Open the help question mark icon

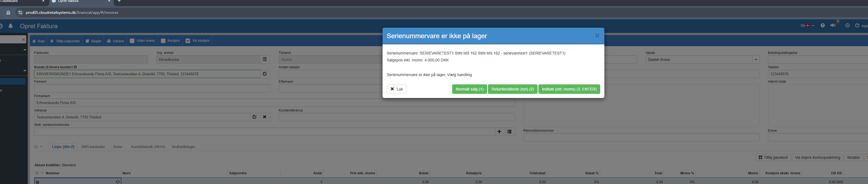(823, 25)
